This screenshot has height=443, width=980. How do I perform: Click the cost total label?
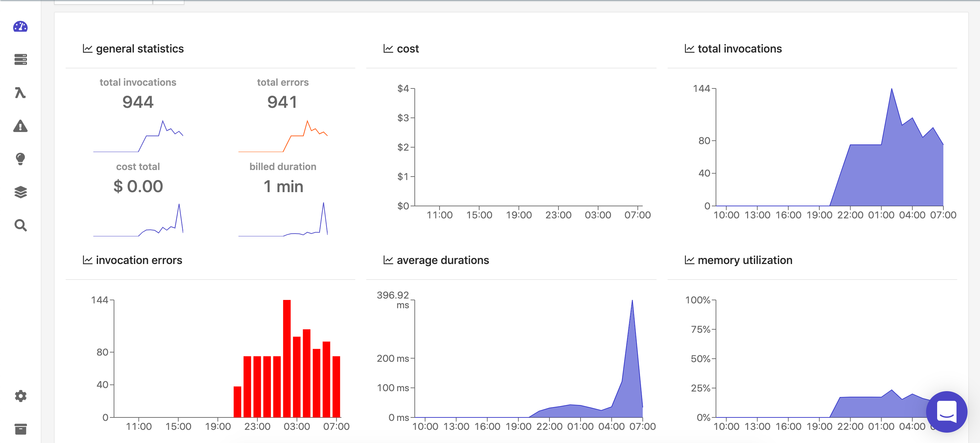tap(138, 166)
